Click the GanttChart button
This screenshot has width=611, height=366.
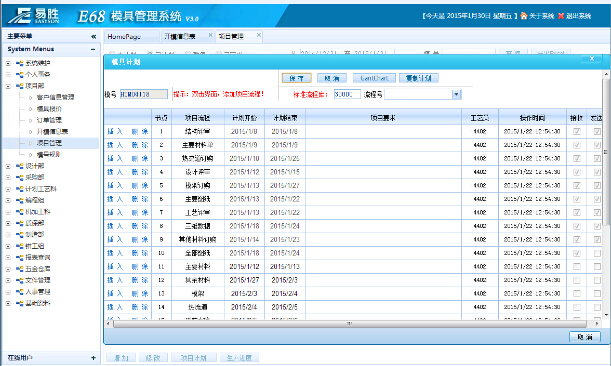374,78
